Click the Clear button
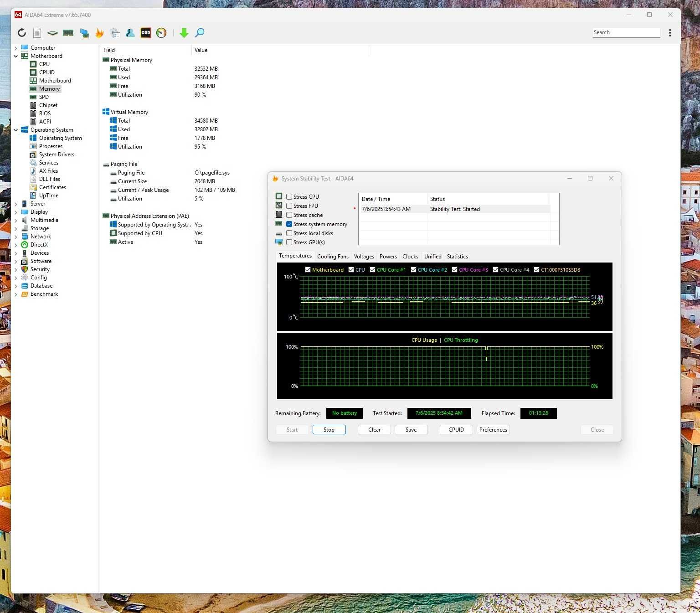The height and width of the screenshot is (613, 700). click(x=374, y=430)
